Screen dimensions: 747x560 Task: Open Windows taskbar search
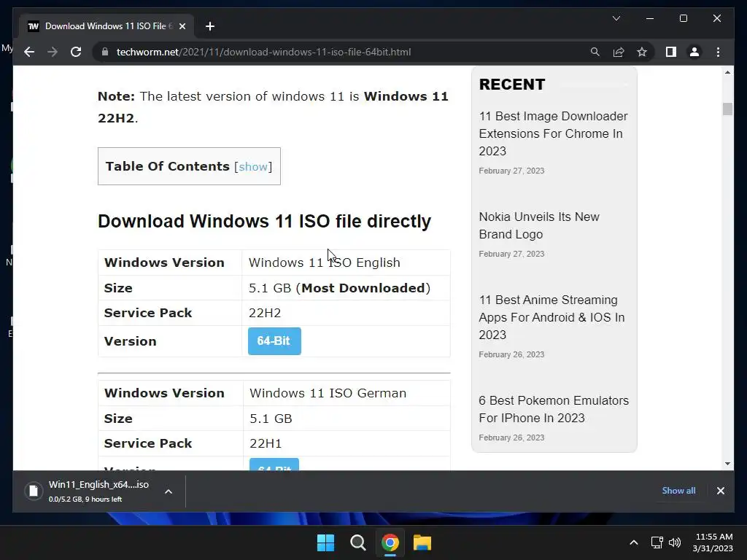[x=357, y=542]
